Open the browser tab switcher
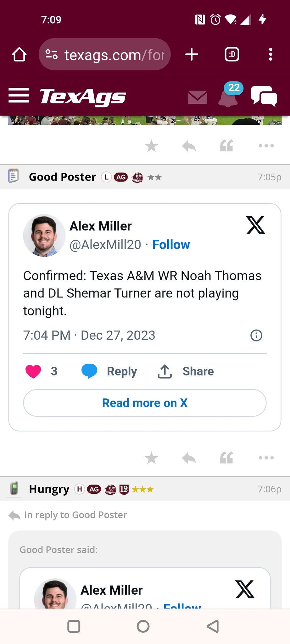This screenshot has width=290, height=644. click(x=232, y=55)
